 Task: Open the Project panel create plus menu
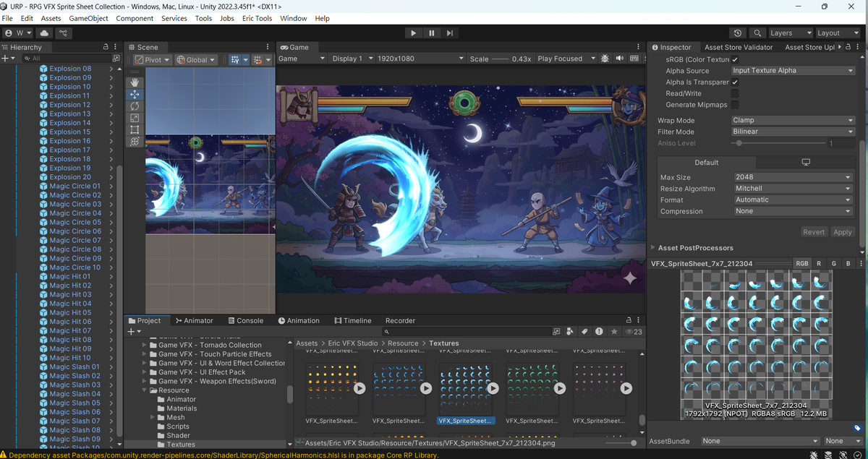133,332
